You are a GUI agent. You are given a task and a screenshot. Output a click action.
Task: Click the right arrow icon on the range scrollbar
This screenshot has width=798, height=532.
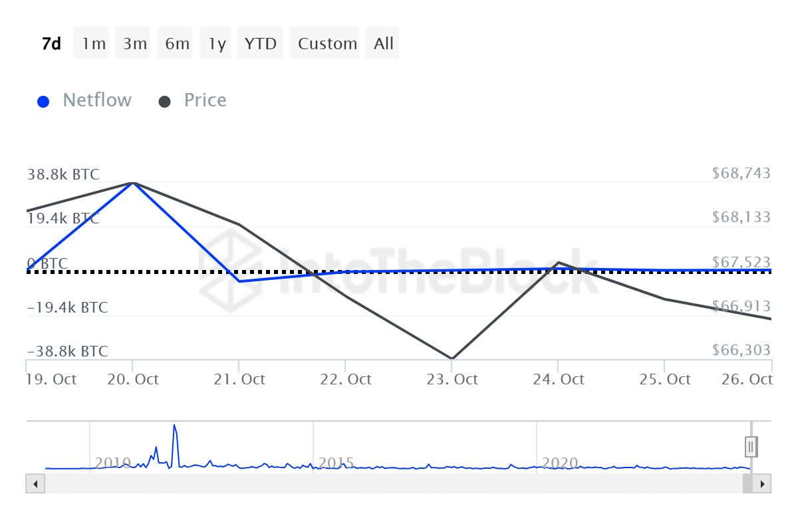point(763,483)
